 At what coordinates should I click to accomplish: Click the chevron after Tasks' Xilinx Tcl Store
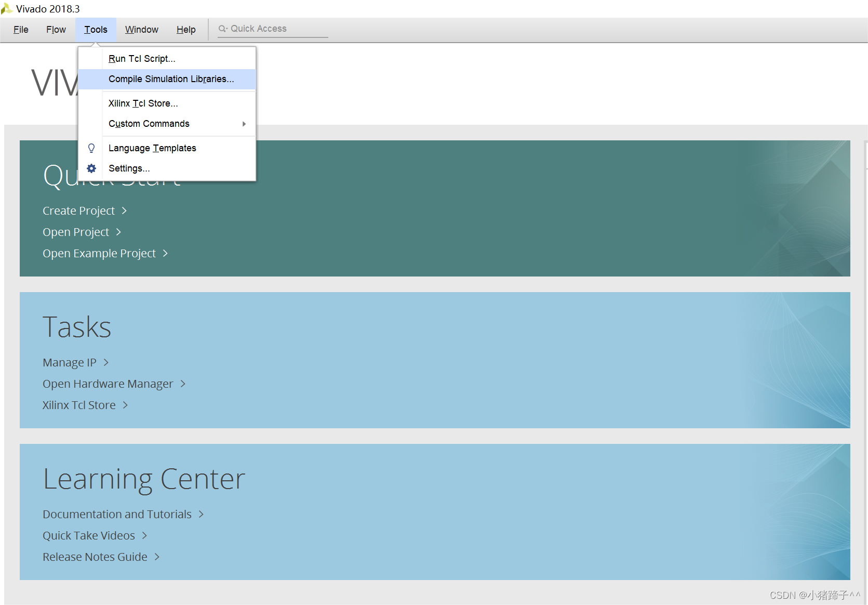(x=125, y=405)
